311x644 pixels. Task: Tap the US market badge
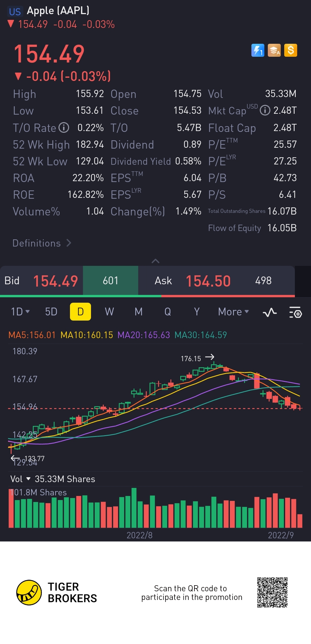(15, 12)
